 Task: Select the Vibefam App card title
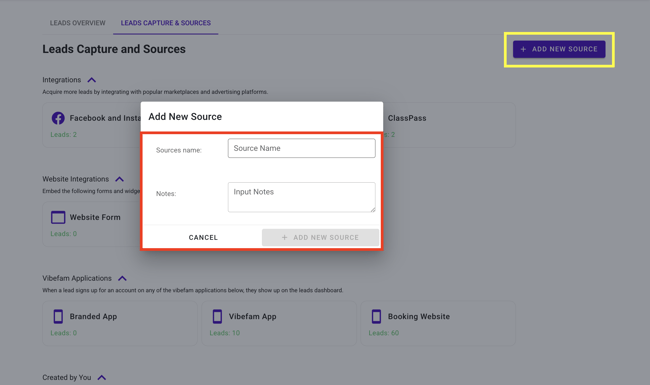pos(252,317)
